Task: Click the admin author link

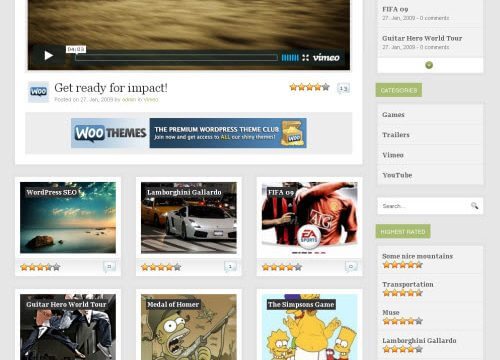Action: pyautogui.click(x=129, y=99)
